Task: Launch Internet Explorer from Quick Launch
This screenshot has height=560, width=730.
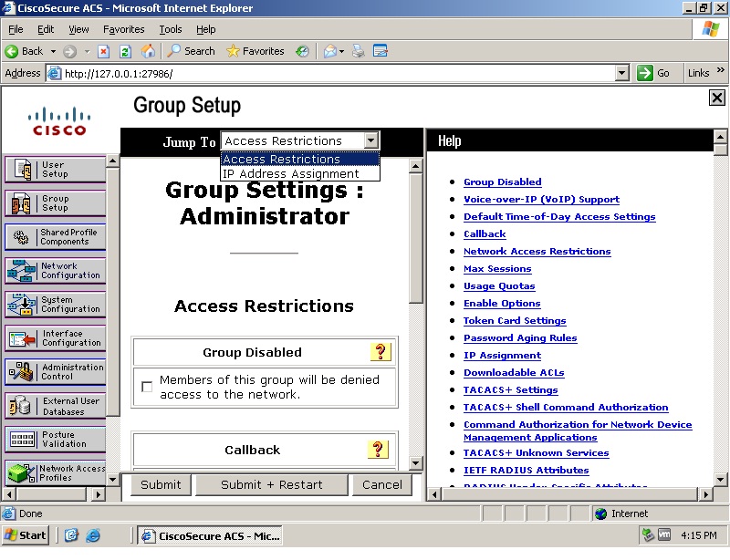Action: point(93,535)
